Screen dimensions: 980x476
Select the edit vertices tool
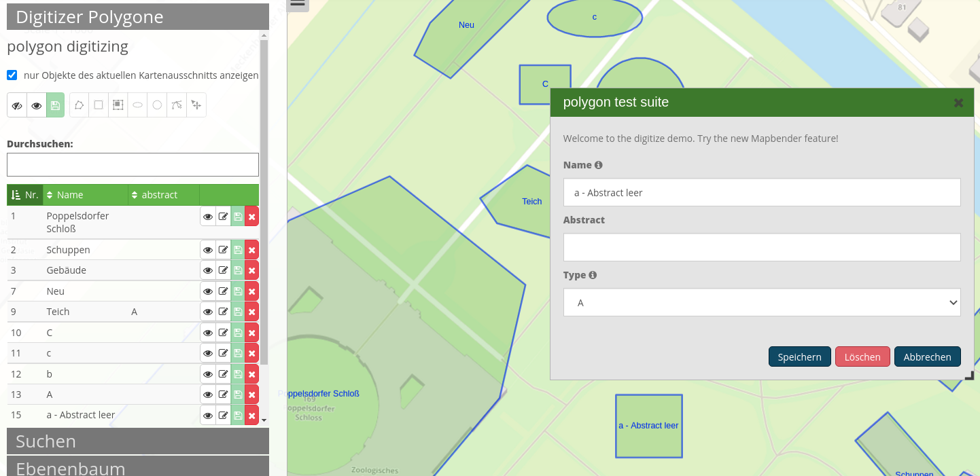coord(177,105)
